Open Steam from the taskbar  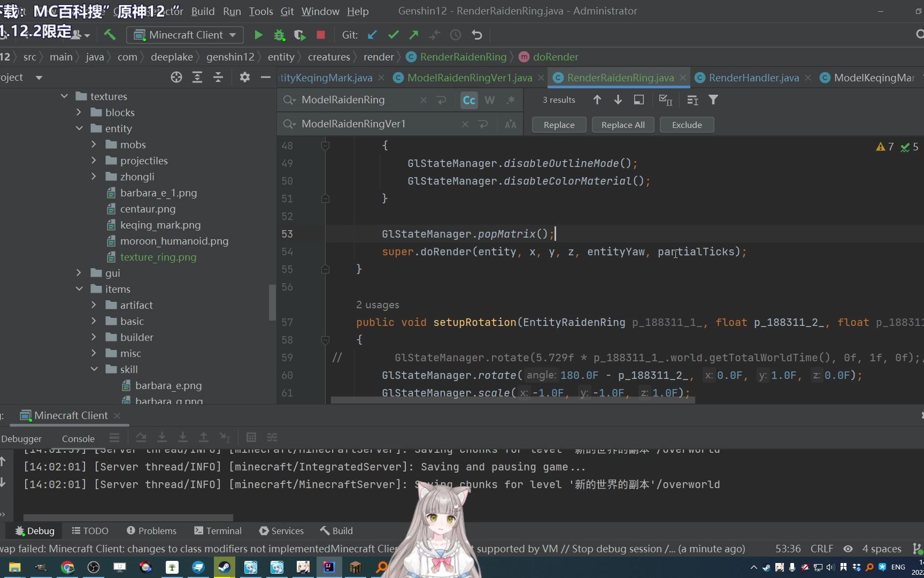click(224, 567)
